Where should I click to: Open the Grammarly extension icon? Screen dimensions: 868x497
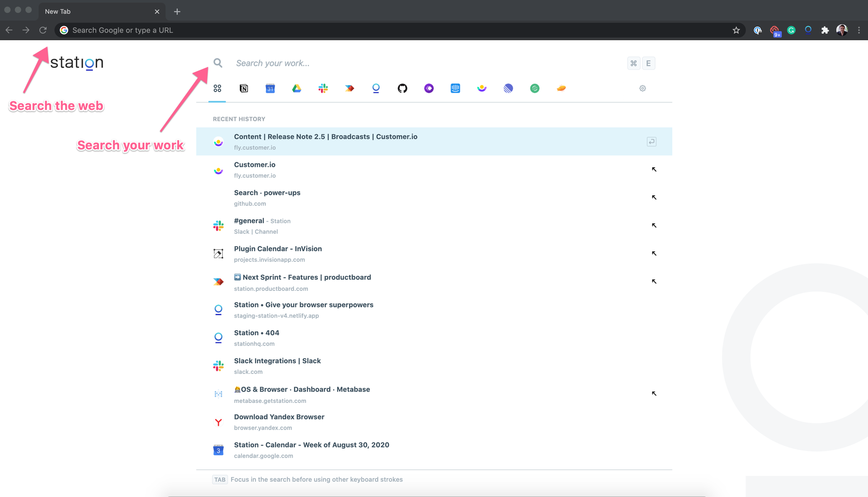(791, 30)
